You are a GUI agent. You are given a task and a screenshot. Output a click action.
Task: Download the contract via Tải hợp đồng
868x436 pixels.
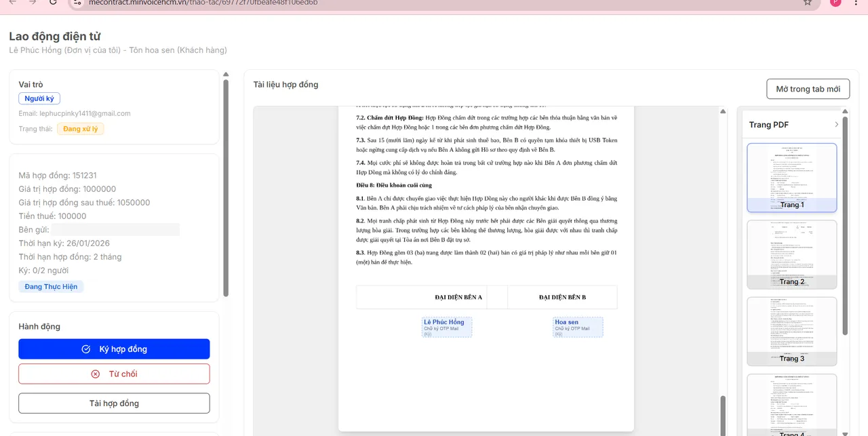(x=114, y=403)
